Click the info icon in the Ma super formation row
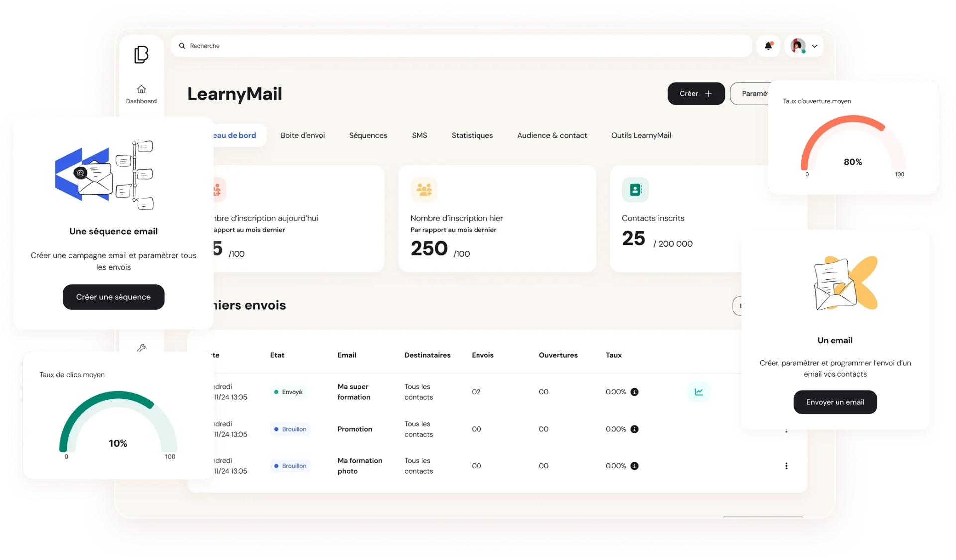 (x=634, y=392)
